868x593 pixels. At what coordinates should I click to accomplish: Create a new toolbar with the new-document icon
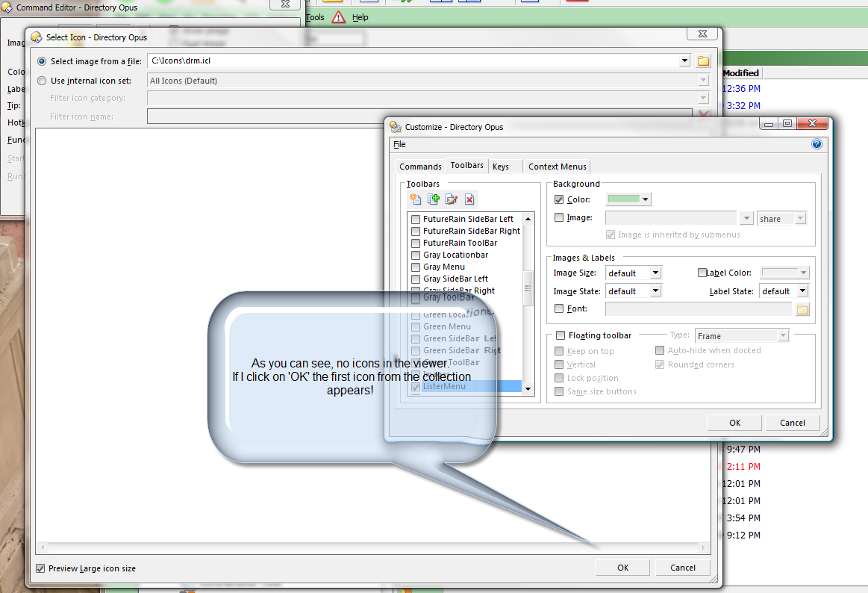[414, 199]
